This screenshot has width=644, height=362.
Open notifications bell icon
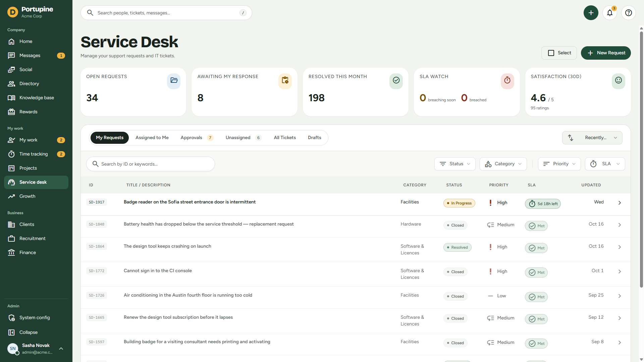click(x=610, y=13)
